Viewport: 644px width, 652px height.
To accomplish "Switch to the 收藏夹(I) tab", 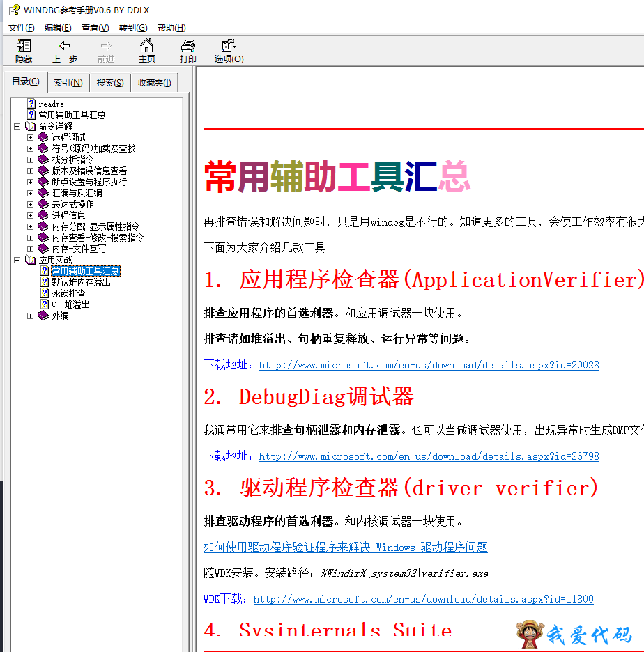I will click(154, 83).
